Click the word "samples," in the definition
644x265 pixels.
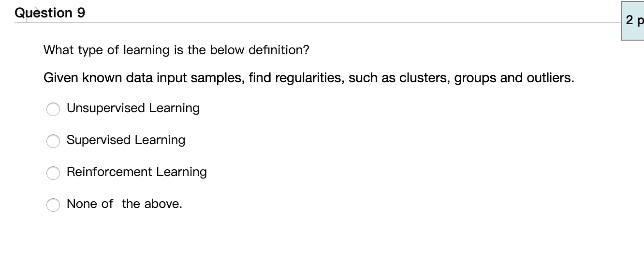(219, 78)
